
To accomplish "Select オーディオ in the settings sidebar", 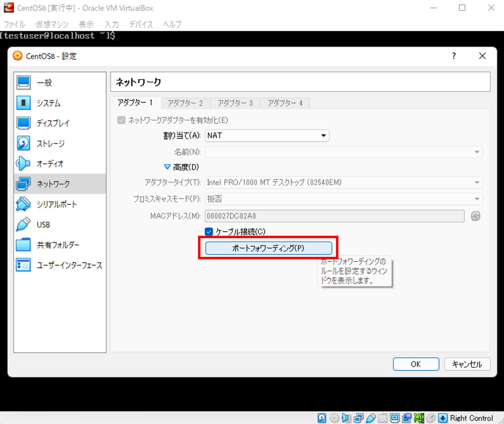I will pyautogui.click(x=50, y=164).
